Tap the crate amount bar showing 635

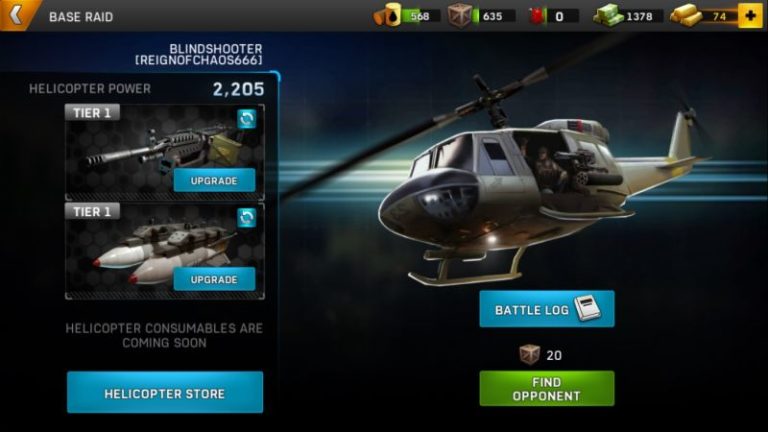pos(494,16)
